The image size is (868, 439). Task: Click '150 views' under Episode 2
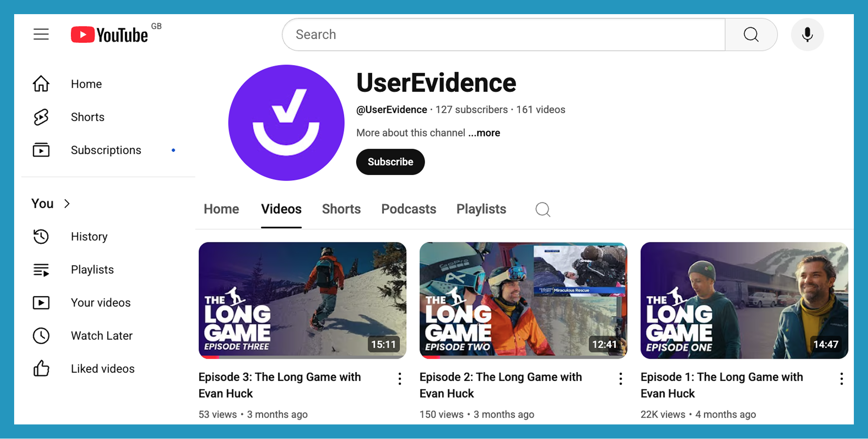click(442, 414)
